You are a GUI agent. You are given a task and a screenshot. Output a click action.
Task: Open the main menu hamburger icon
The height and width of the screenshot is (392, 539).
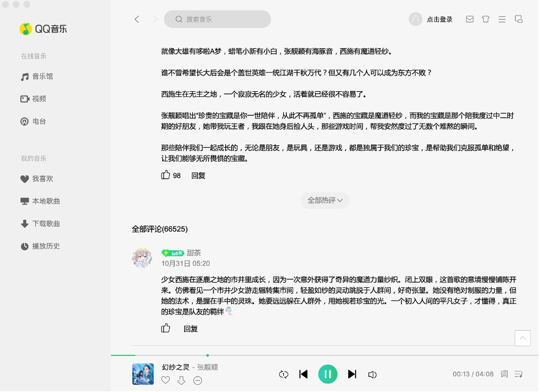point(502,20)
